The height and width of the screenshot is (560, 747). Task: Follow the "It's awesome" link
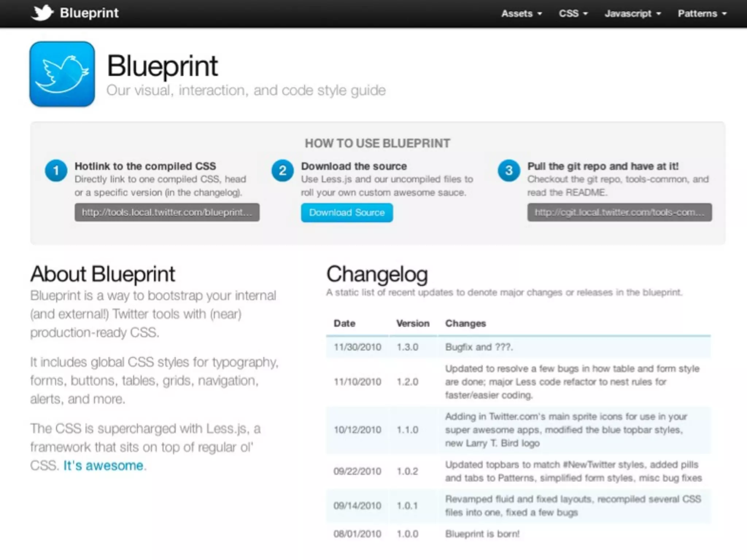pyautogui.click(x=103, y=466)
